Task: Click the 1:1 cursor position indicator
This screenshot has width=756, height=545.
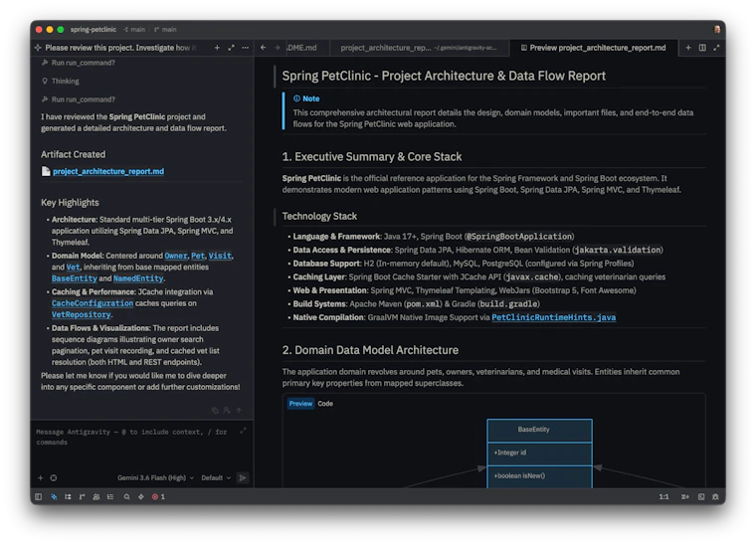Action: click(663, 497)
